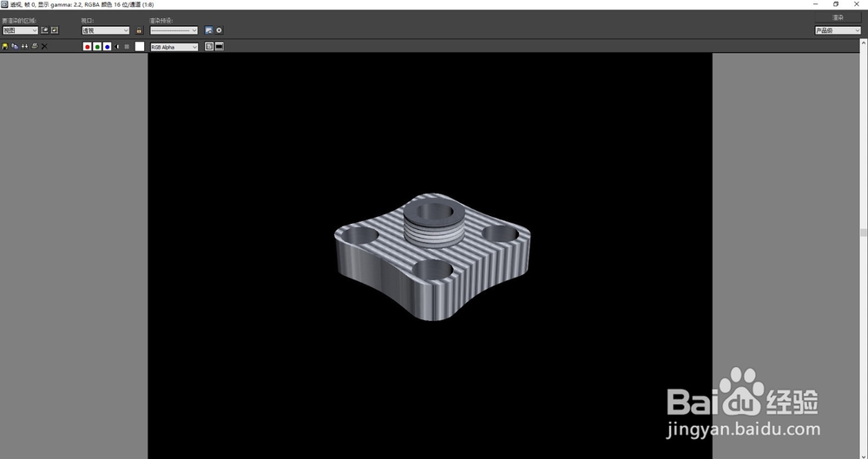Open the viewport dropdown showing 透视

[106, 30]
